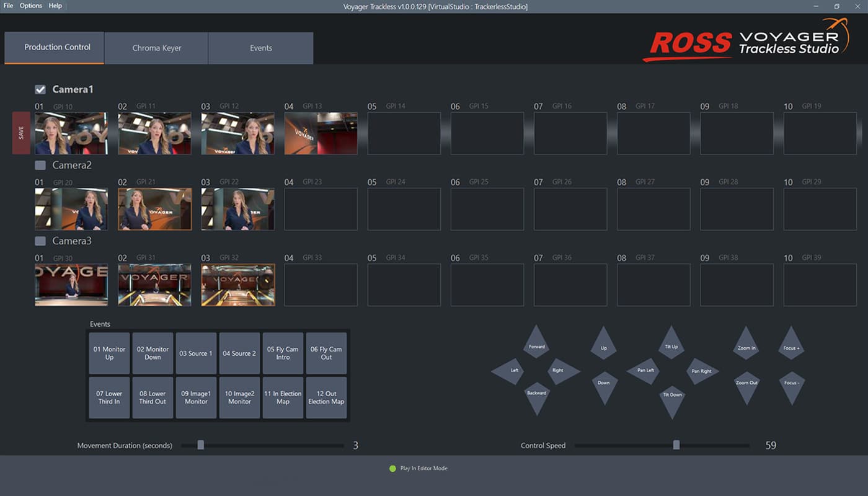Trigger event 06 Fly Cam Out
The height and width of the screenshot is (496, 868).
coord(326,353)
